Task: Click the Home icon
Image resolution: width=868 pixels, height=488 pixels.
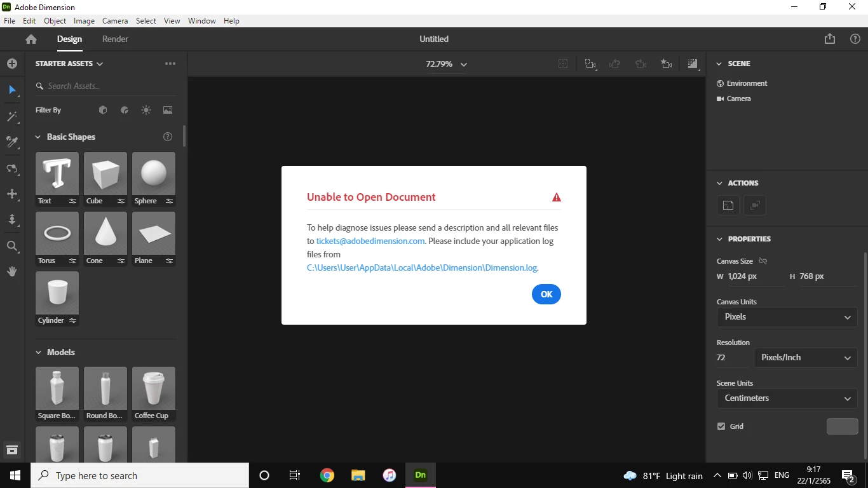Action: (x=31, y=39)
